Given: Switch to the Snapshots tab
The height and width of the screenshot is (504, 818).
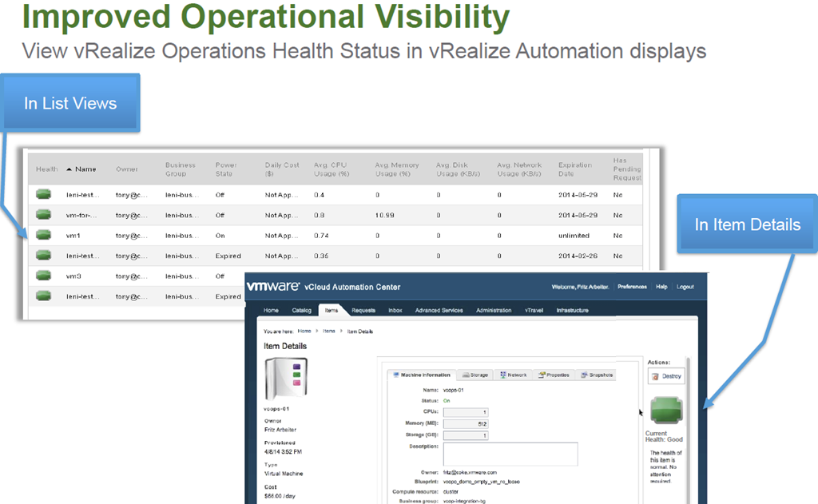Looking at the screenshot, I should 596,375.
